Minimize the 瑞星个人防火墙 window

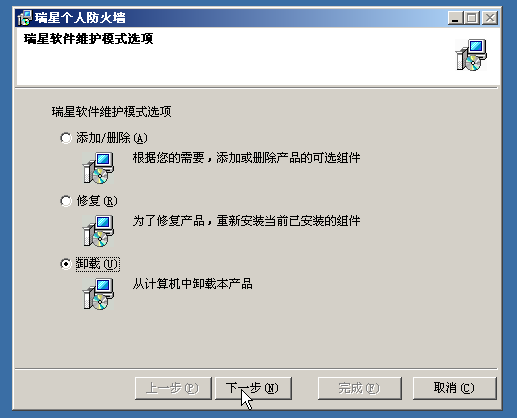(x=455, y=18)
